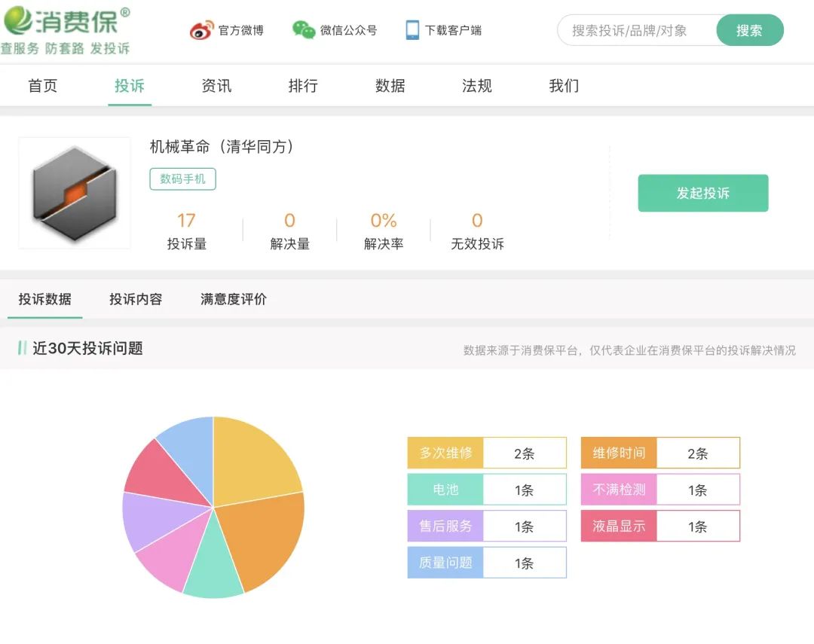This screenshot has width=814, height=644.
Task: Open the 法规 navigation section
Action: [476, 86]
